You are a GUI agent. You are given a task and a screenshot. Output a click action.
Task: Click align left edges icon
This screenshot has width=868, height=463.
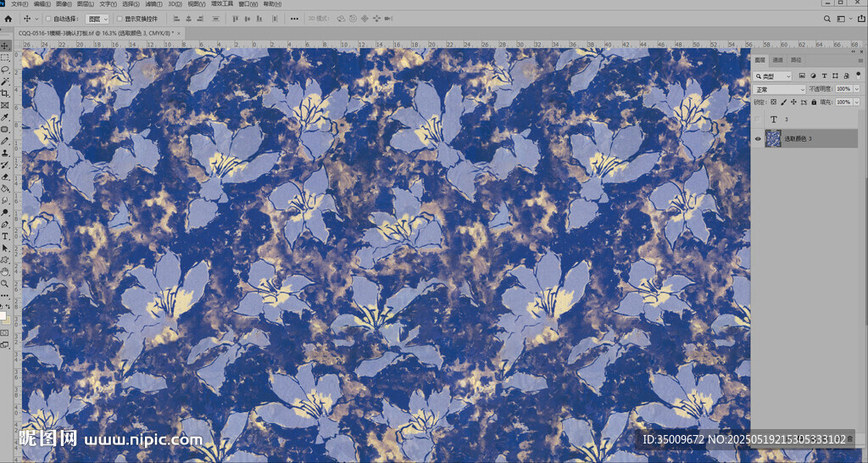(176, 19)
